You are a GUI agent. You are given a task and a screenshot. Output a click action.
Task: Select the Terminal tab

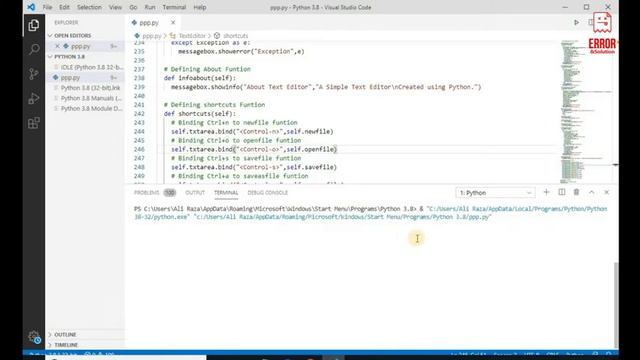[x=226, y=193]
